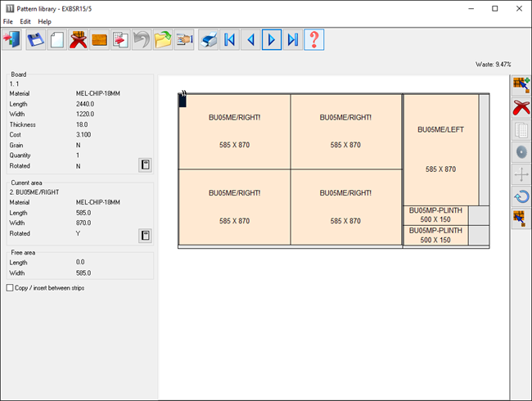The width and height of the screenshot is (532, 401).
Task: Select the top BU05MP-PLINTH 500 X 150 part
Action: (x=435, y=214)
